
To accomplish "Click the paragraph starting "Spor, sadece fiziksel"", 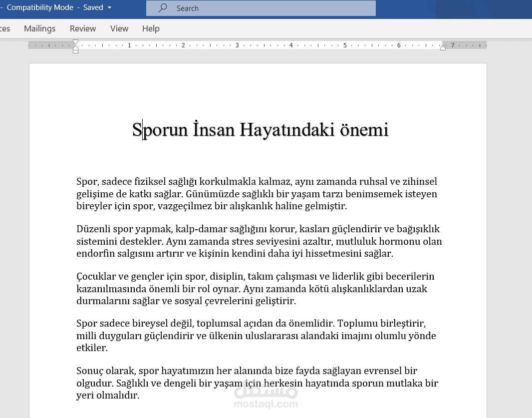I will pos(257,194).
